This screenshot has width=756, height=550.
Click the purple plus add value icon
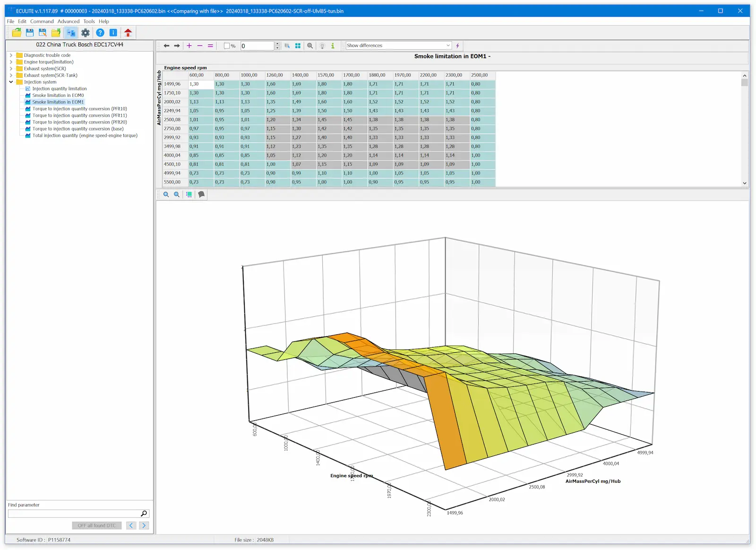pos(189,46)
